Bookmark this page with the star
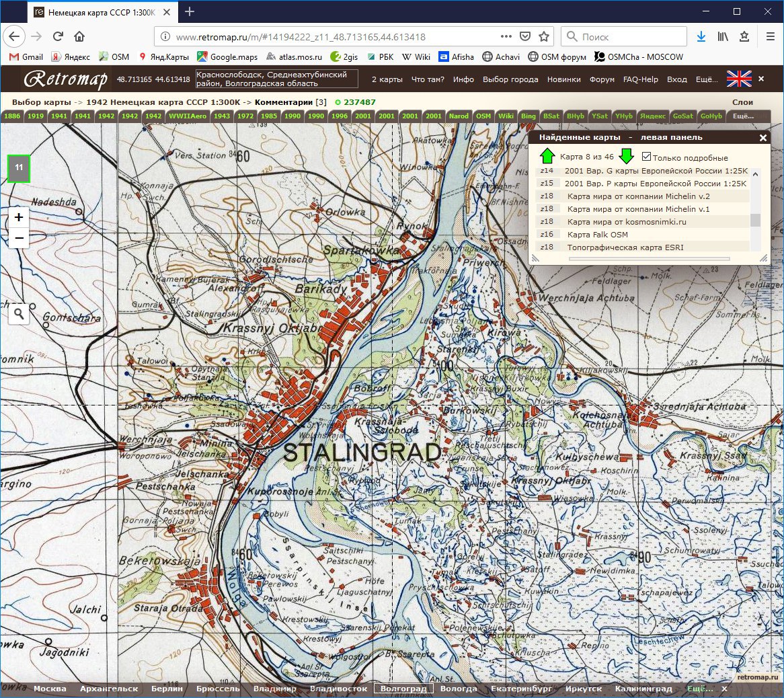Screen dimensions: 784x698 click(544, 36)
